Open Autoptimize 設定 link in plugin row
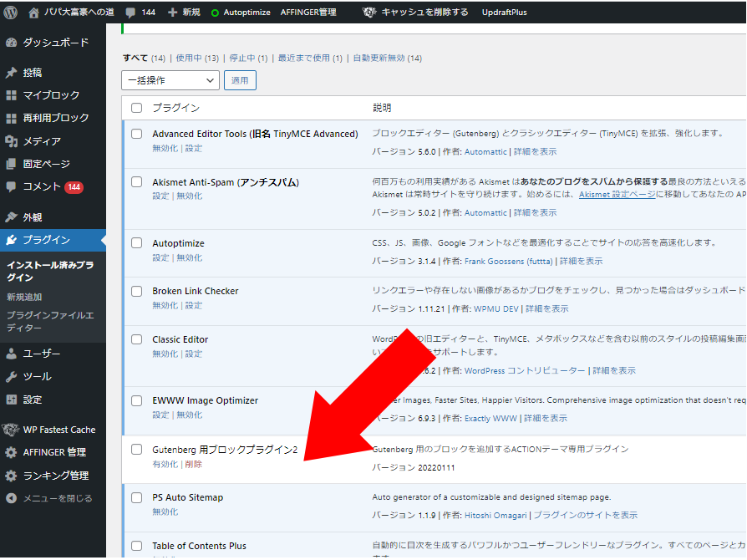Viewport: 747px width, 560px height. pos(160,257)
